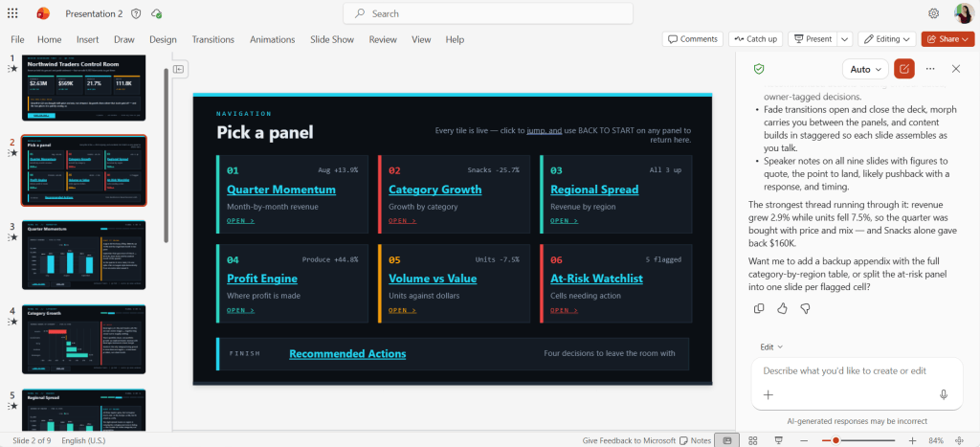This screenshot has width=980, height=447.
Task: Switch to the Insert tab
Action: 87,39
